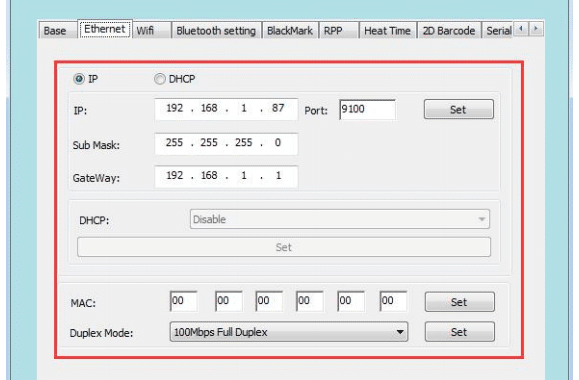Click the 'Port:' label
Viewport: 579px width, 380px height.
pyautogui.click(x=316, y=110)
